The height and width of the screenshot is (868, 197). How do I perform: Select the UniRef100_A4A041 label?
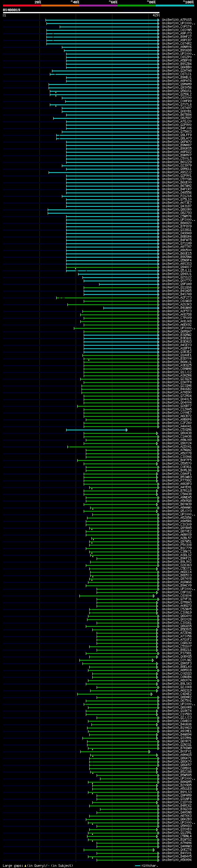click(x=177, y=426)
